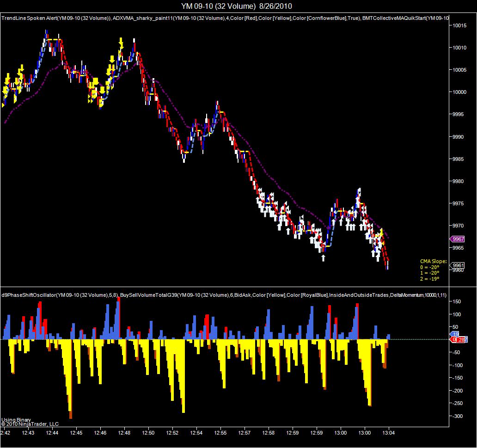Select the d9PhaseShiftOscillator indicator label
This screenshot has height=448, width=477.
(x=60, y=295)
